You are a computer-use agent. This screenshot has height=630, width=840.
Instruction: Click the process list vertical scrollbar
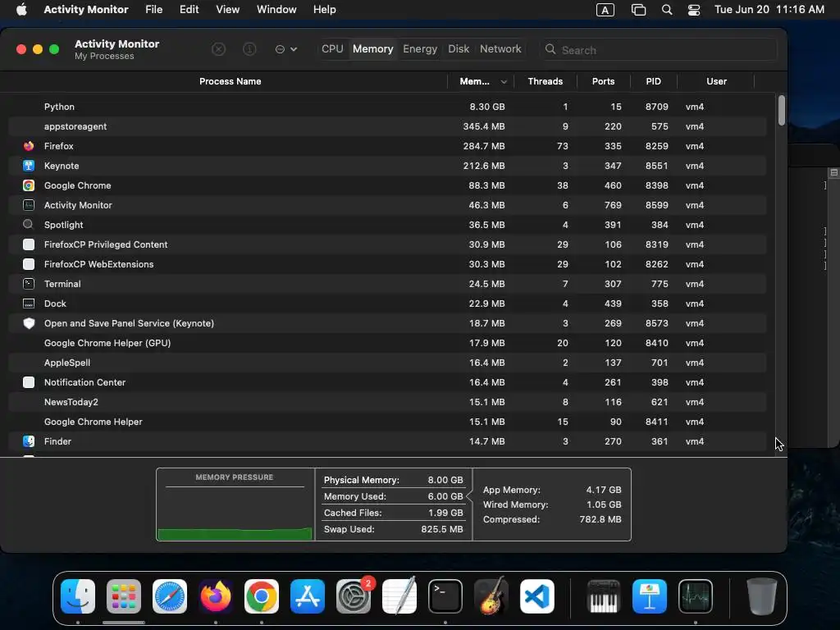tap(782, 111)
